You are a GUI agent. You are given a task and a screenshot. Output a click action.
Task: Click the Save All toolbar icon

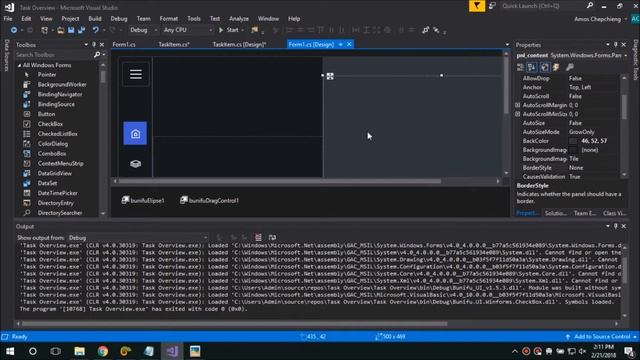81,30
